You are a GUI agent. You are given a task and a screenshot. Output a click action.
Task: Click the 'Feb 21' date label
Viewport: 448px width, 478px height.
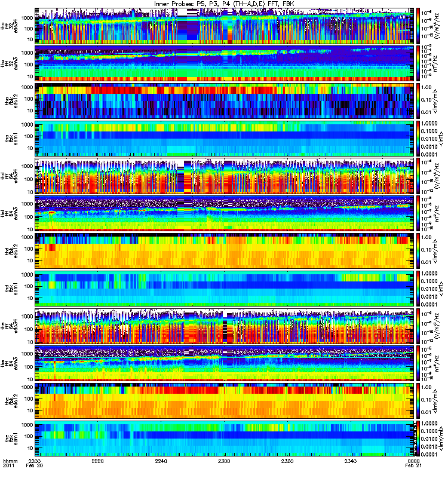[x=413, y=466]
